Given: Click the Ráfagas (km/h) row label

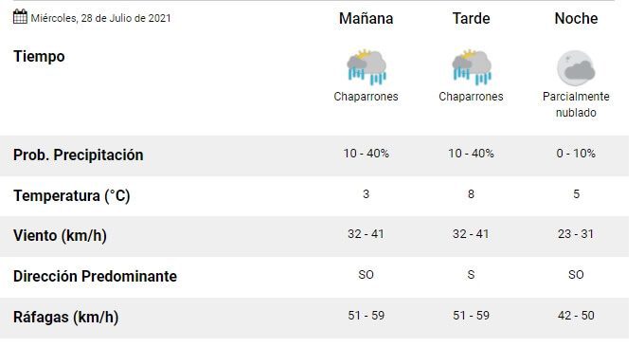Looking at the screenshot, I should click(65, 318).
